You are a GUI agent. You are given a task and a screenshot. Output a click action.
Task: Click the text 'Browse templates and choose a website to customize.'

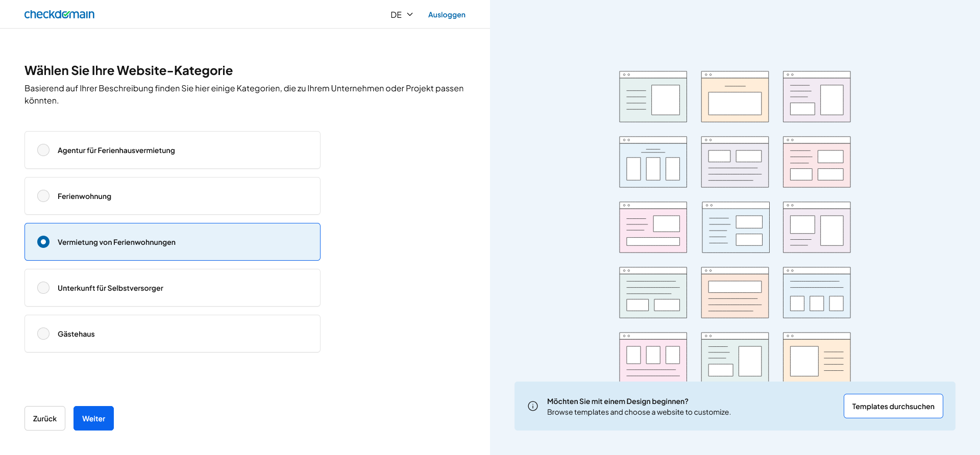639,412
